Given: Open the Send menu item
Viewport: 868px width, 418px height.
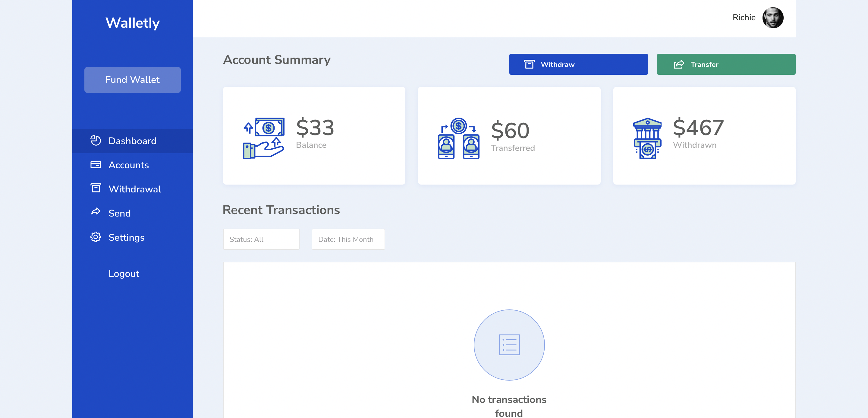Looking at the screenshot, I should tap(119, 213).
